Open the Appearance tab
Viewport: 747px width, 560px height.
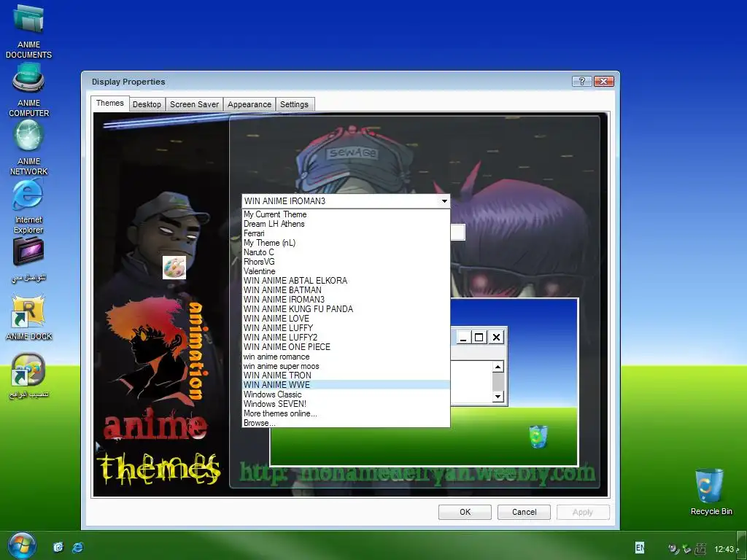pyautogui.click(x=249, y=104)
